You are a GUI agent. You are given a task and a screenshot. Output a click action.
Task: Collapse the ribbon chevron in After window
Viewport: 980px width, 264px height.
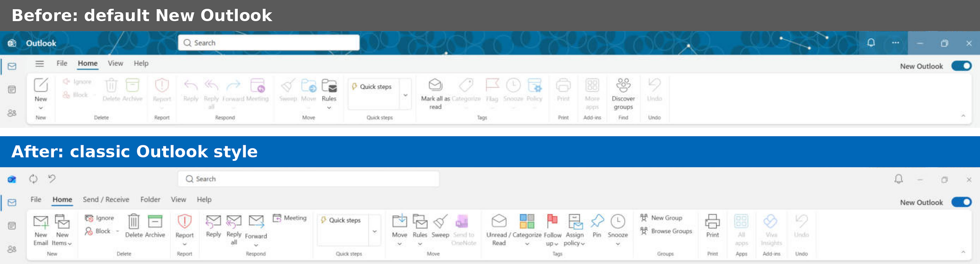pos(963,252)
